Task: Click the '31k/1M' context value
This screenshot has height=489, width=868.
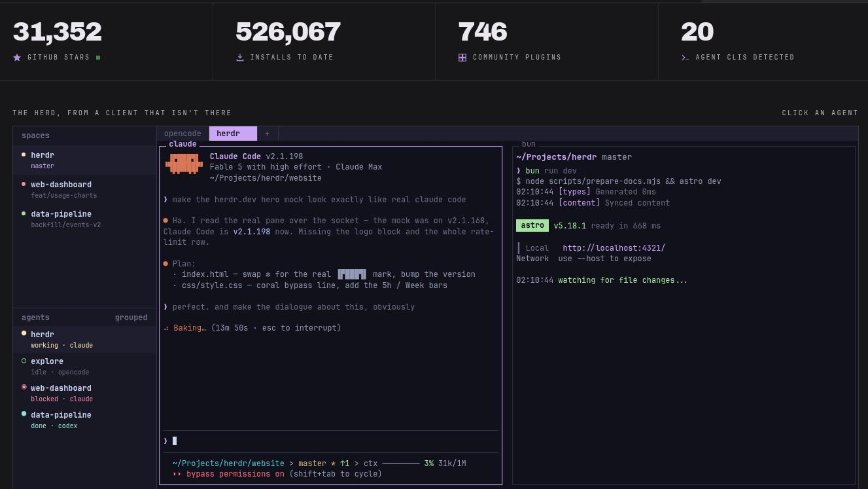Action: (452, 463)
